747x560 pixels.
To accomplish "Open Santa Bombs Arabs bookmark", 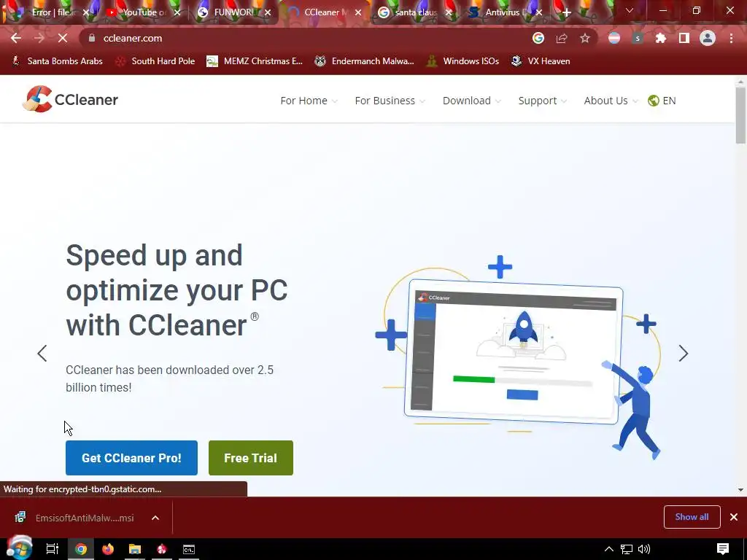I will 57,61.
